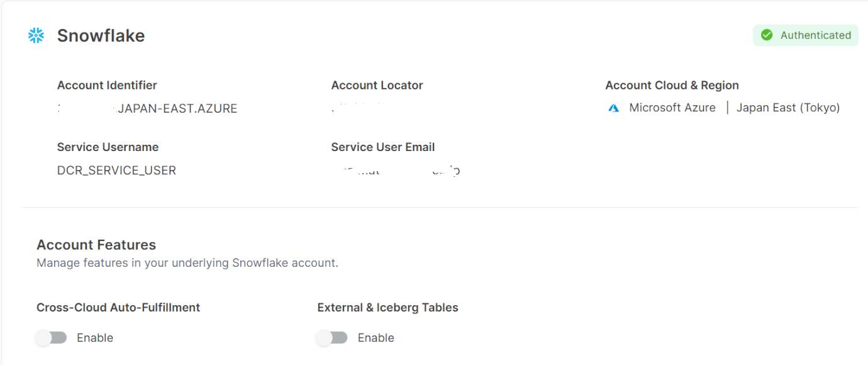
Task: Click the Microsoft Azure cloud name
Action: click(672, 108)
